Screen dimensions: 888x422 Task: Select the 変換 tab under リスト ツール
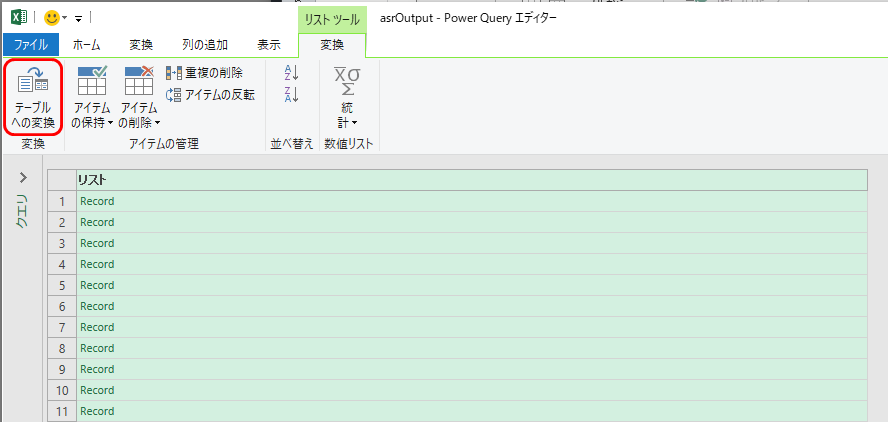pyautogui.click(x=332, y=45)
